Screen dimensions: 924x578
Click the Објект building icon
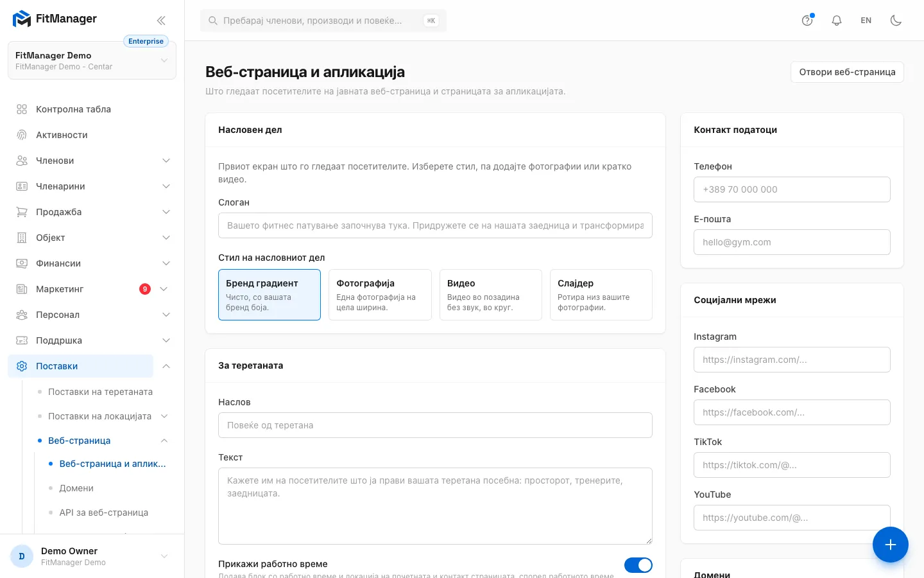tap(22, 238)
